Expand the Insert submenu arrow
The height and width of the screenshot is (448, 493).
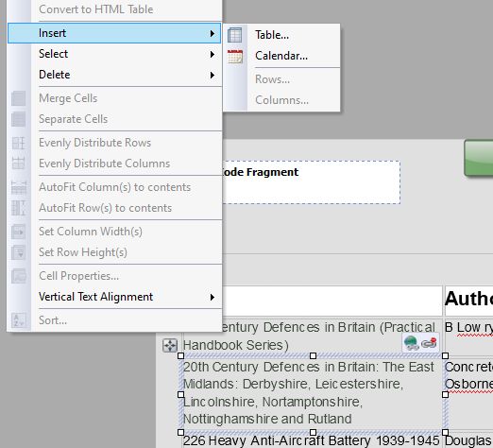212,33
